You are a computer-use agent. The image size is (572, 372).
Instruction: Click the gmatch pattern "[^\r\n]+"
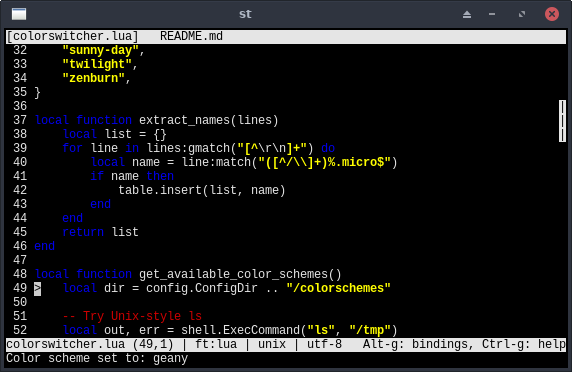point(272,148)
